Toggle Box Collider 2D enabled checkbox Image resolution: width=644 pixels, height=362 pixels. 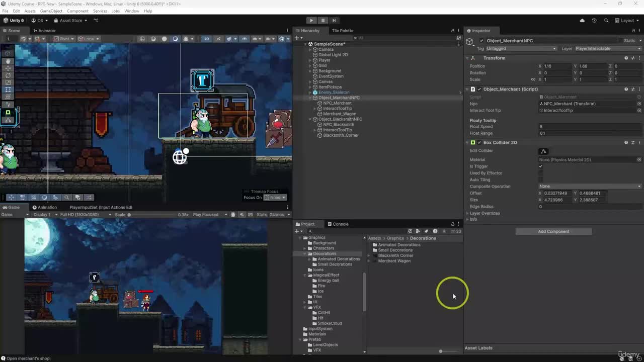(479, 142)
